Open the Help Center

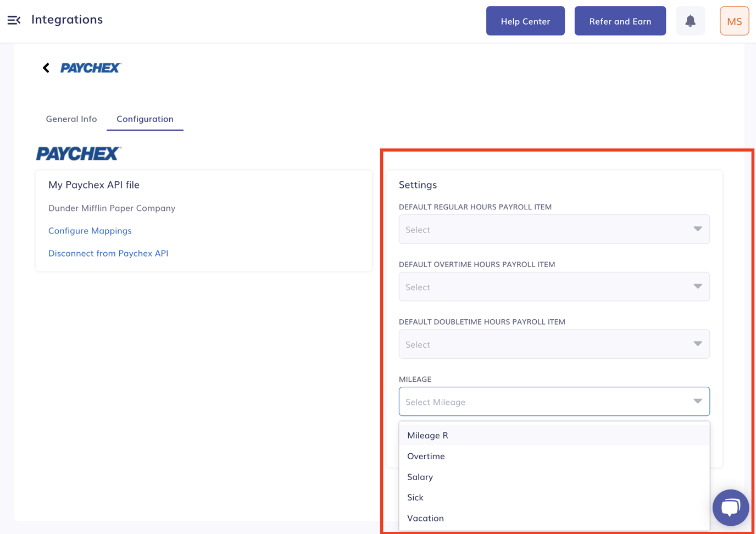[525, 21]
